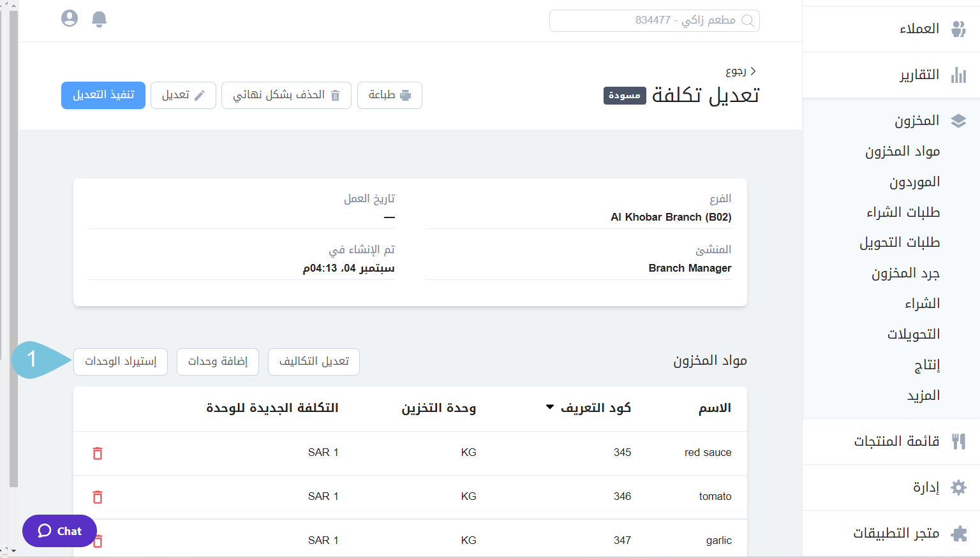Click the printer icon in طباعة button
980x558 pixels.
click(405, 95)
